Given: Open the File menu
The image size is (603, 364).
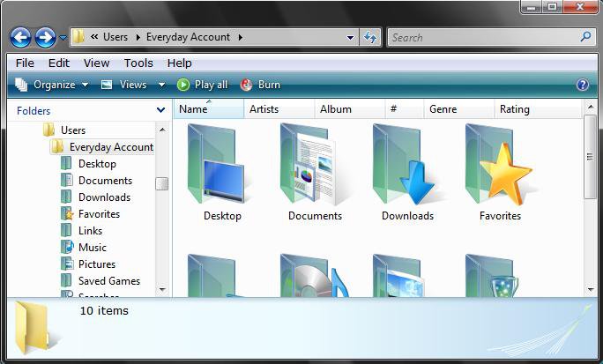Looking at the screenshot, I should [x=25, y=63].
